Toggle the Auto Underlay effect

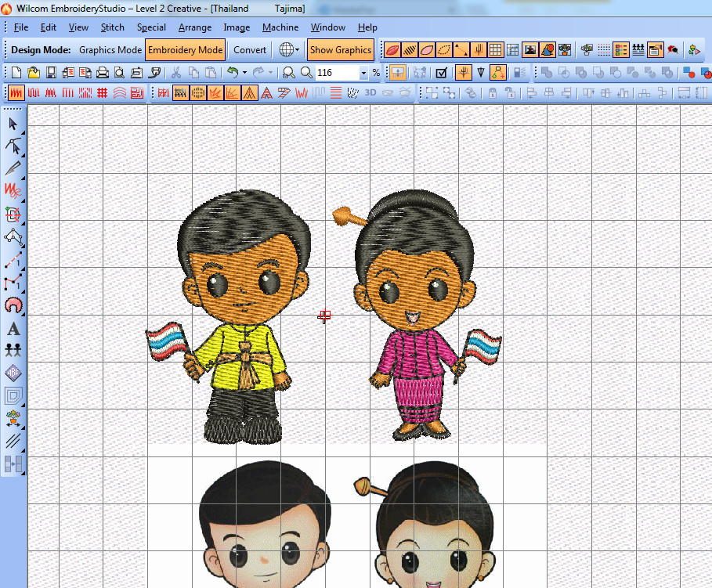tap(164, 93)
